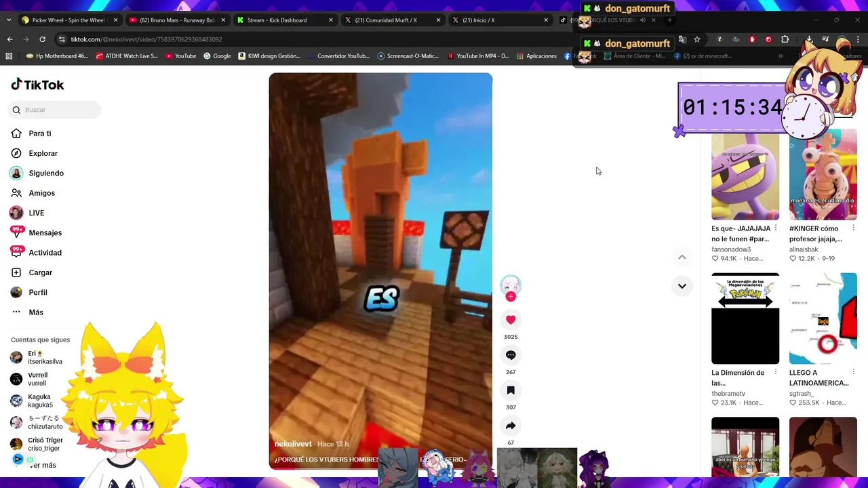
Task: Click the browser back arrow
Action: coord(9,39)
